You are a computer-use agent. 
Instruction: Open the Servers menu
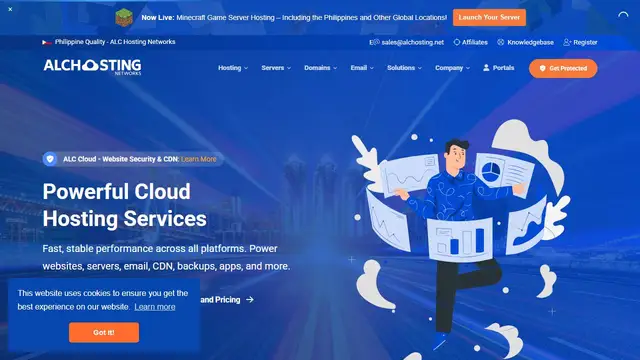coord(273,68)
